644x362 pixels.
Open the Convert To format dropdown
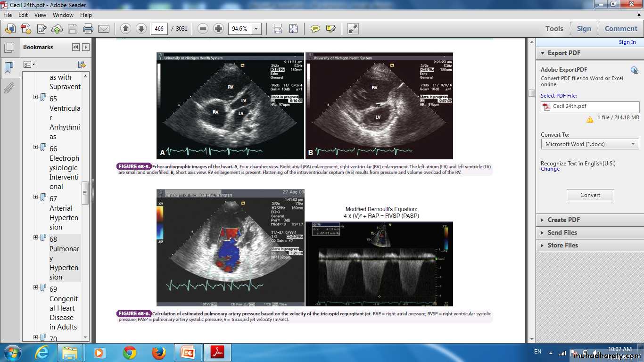click(590, 144)
